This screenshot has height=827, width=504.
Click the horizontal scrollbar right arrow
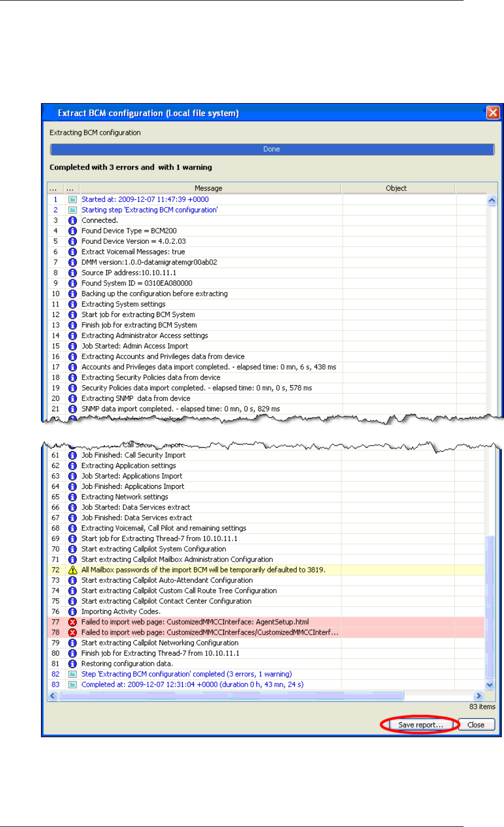click(479, 696)
